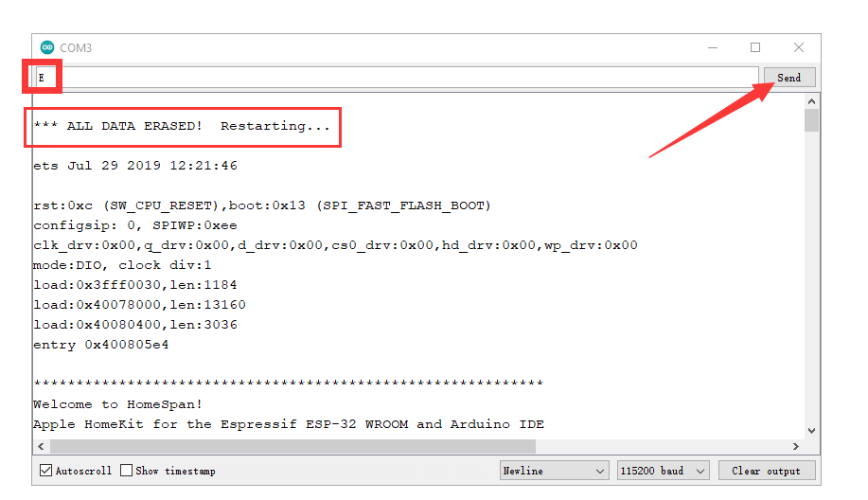
Task: Open the 115200 baud rate dropdown
Action: (x=663, y=471)
